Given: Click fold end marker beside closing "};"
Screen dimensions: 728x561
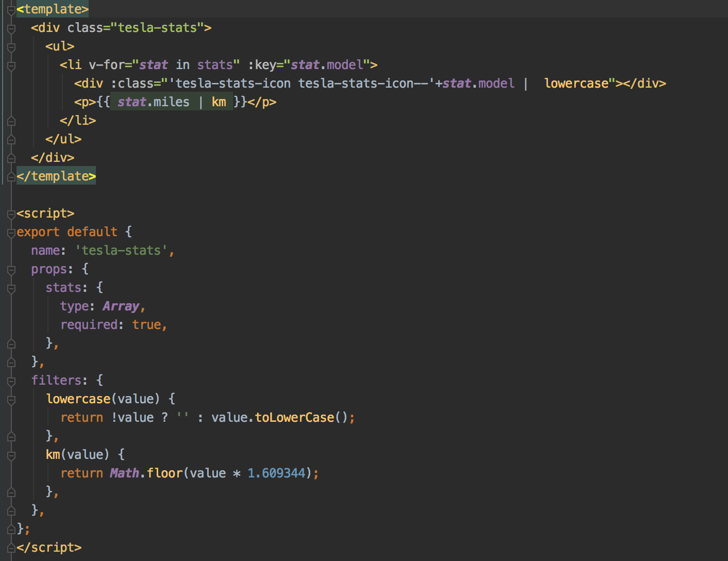Looking at the screenshot, I should 11,530.
